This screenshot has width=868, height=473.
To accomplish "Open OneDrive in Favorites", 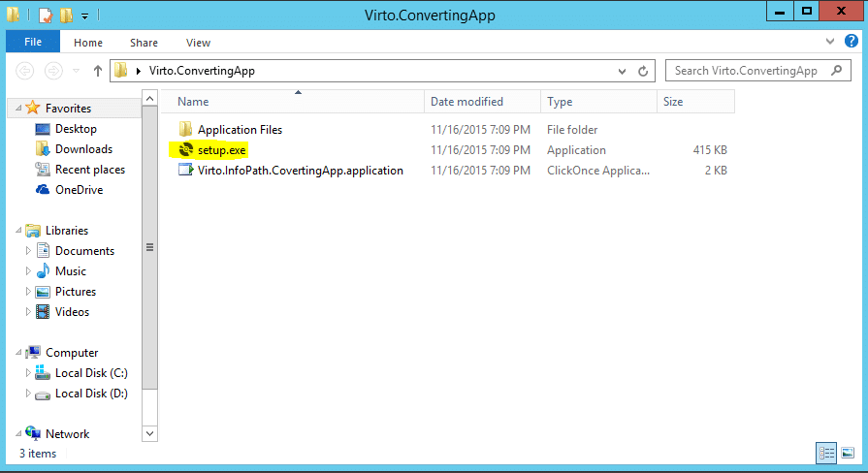I will pyautogui.click(x=79, y=190).
